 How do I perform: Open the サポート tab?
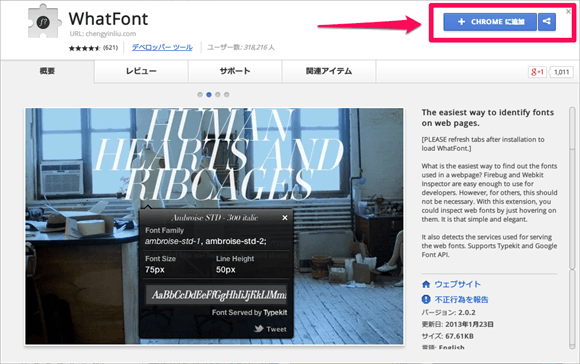coord(235,71)
